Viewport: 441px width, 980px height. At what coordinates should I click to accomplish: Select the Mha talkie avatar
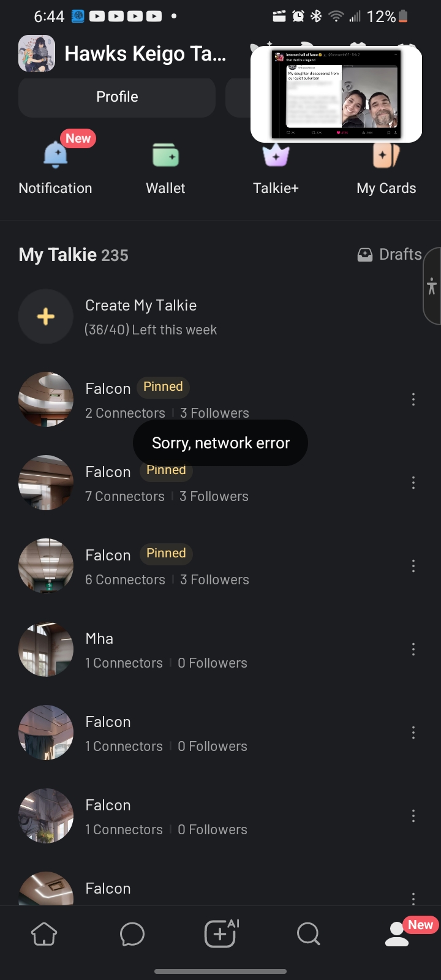(x=46, y=649)
